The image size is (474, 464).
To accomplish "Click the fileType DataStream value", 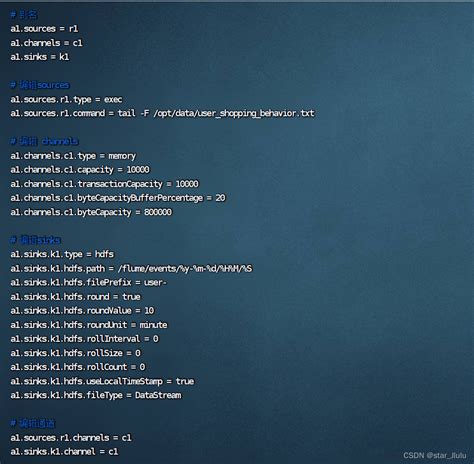I will [x=158, y=395].
